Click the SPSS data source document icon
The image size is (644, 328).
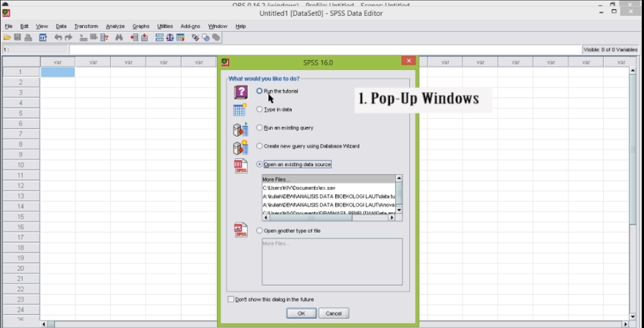click(x=241, y=166)
